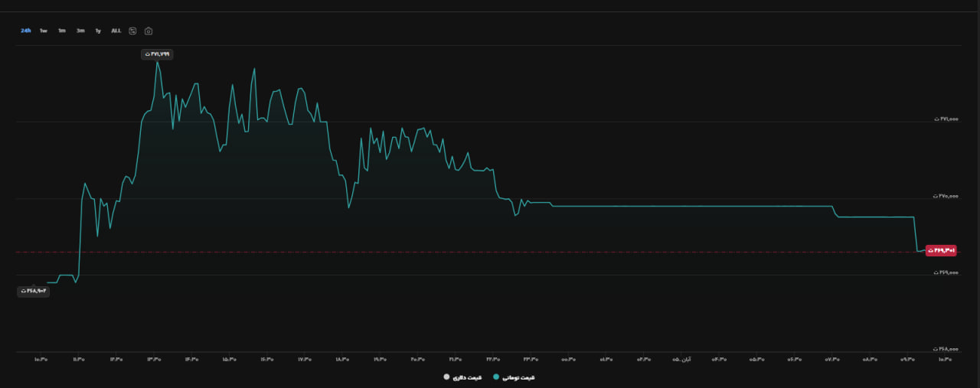Screen dimensions: 980x388
Task: Click the red current price tag
Action: [941, 250]
